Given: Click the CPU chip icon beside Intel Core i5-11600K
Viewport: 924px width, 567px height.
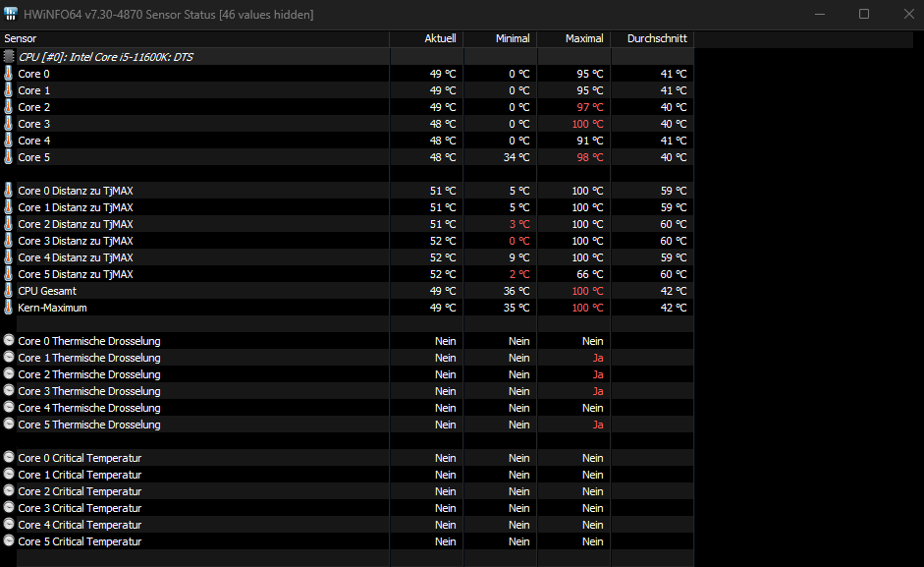Looking at the screenshot, I should (x=8, y=57).
